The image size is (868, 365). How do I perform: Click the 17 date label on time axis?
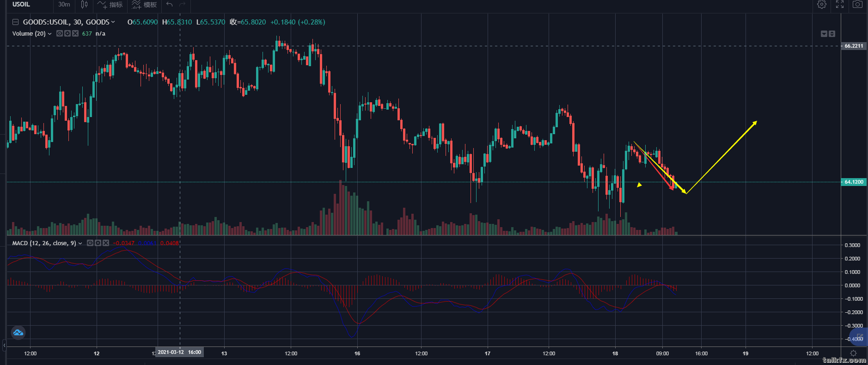488,353
